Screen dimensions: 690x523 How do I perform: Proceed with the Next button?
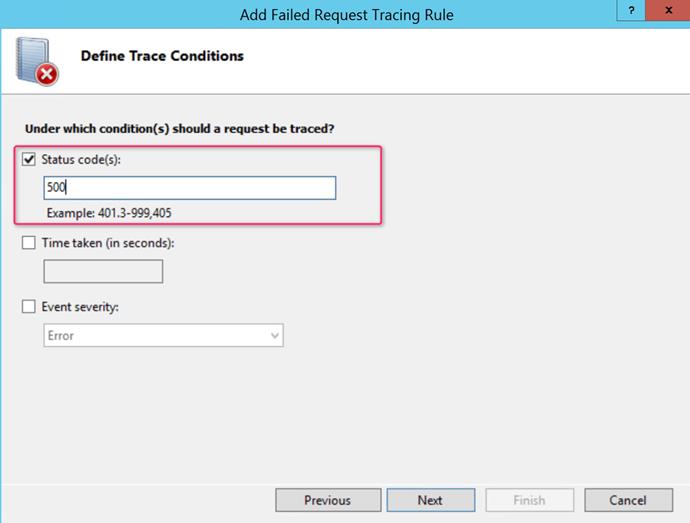[430, 500]
